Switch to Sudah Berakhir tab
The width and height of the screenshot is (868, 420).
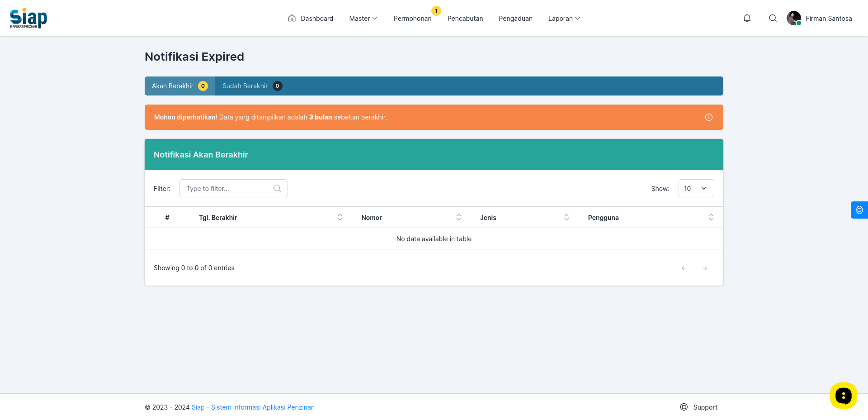[252, 86]
